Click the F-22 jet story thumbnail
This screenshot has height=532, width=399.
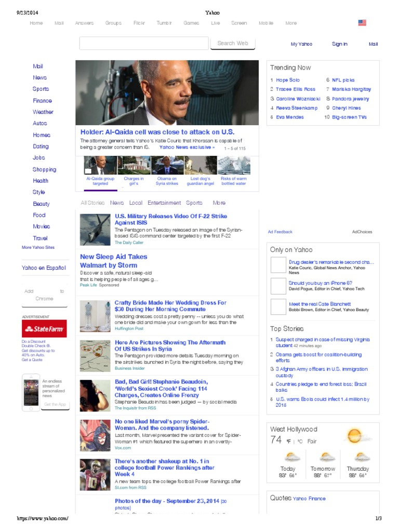pos(95,230)
